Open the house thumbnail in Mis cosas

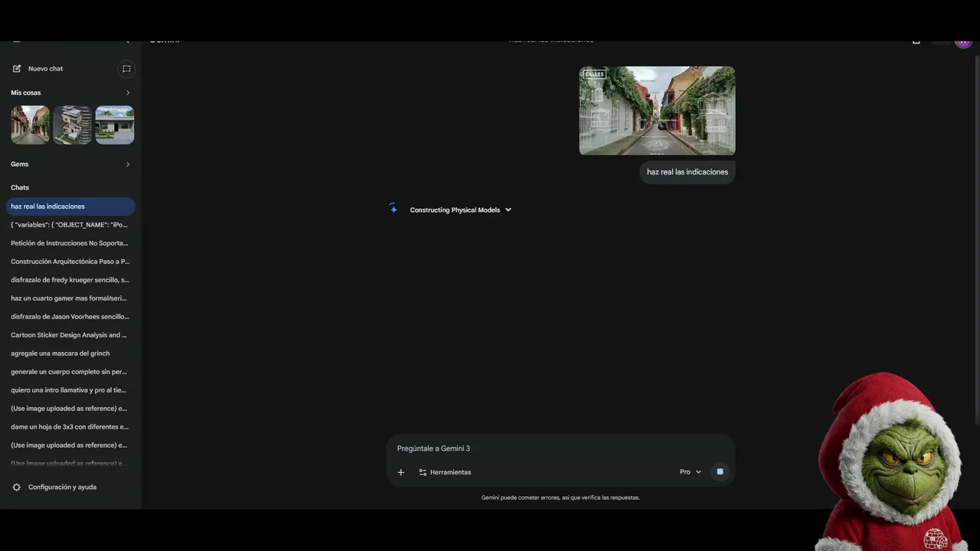coord(115,125)
